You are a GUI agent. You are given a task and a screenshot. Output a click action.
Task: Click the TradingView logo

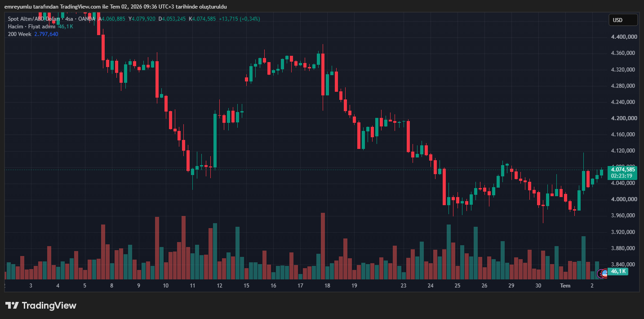tap(41, 306)
